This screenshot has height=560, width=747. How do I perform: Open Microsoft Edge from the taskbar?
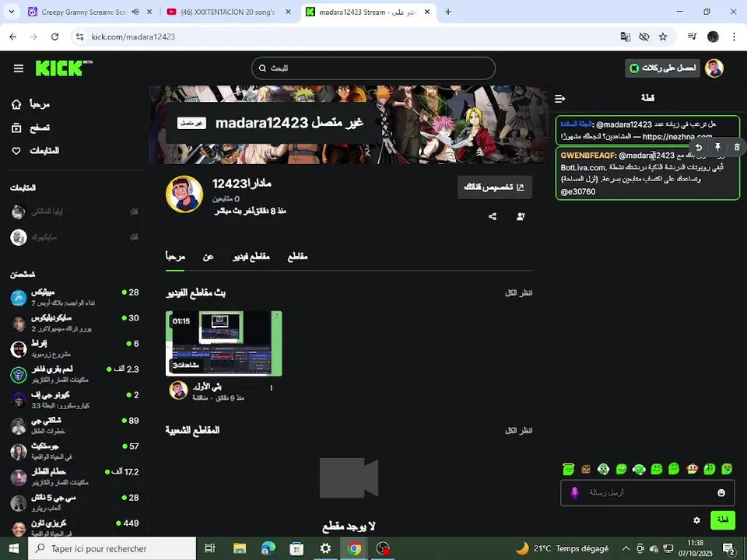click(x=268, y=548)
